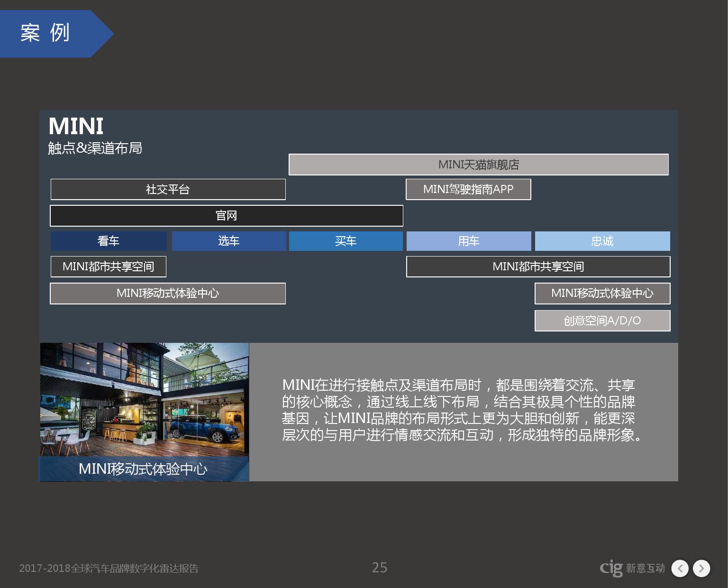Image resolution: width=728 pixels, height=588 pixels.
Task: Click the MINI驾驶指南APP box
Action: pos(468,189)
